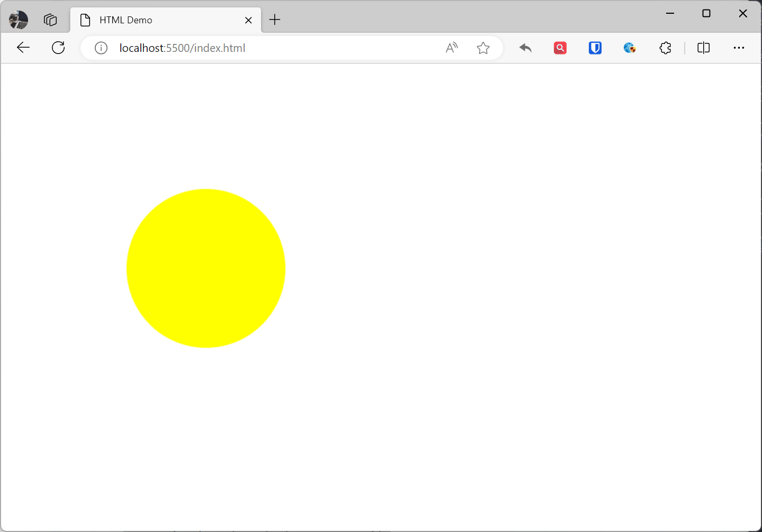The height and width of the screenshot is (532, 762).
Task: Refresh the current page
Action: pyautogui.click(x=58, y=48)
